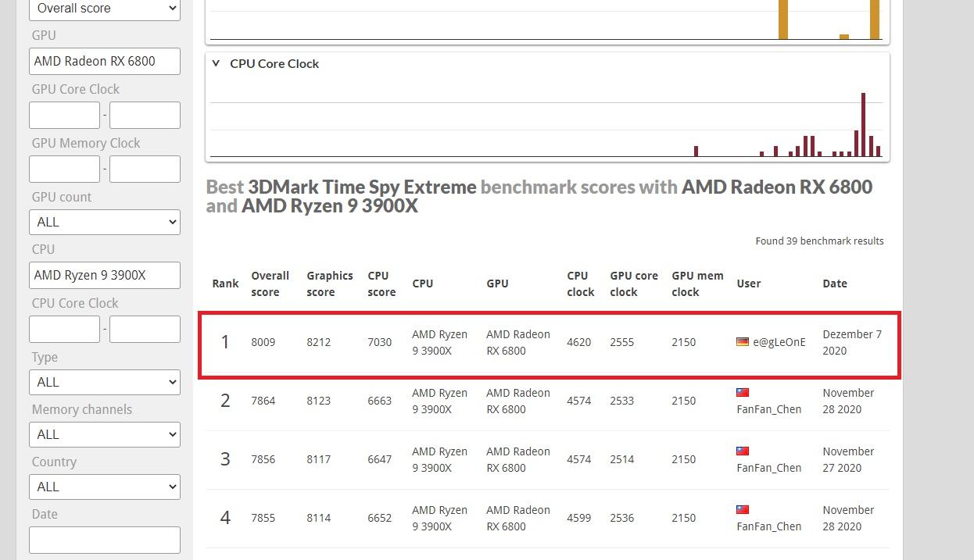The height and width of the screenshot is (560, 974).
Task: Click the November 27 2020 date cell
Action: (848, 459)
